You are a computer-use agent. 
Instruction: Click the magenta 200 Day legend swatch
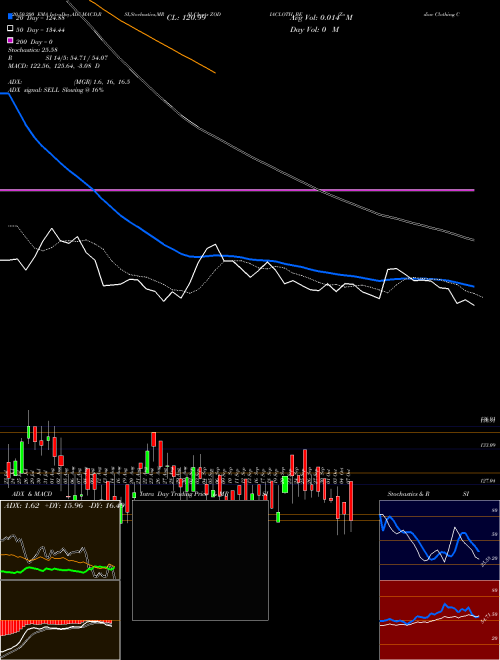tap(11, 41)
